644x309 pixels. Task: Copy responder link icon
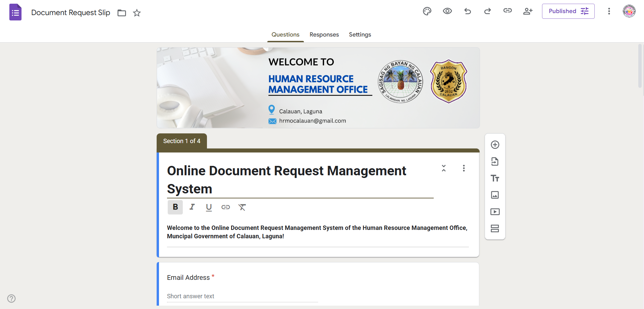[x=507, y=11]
